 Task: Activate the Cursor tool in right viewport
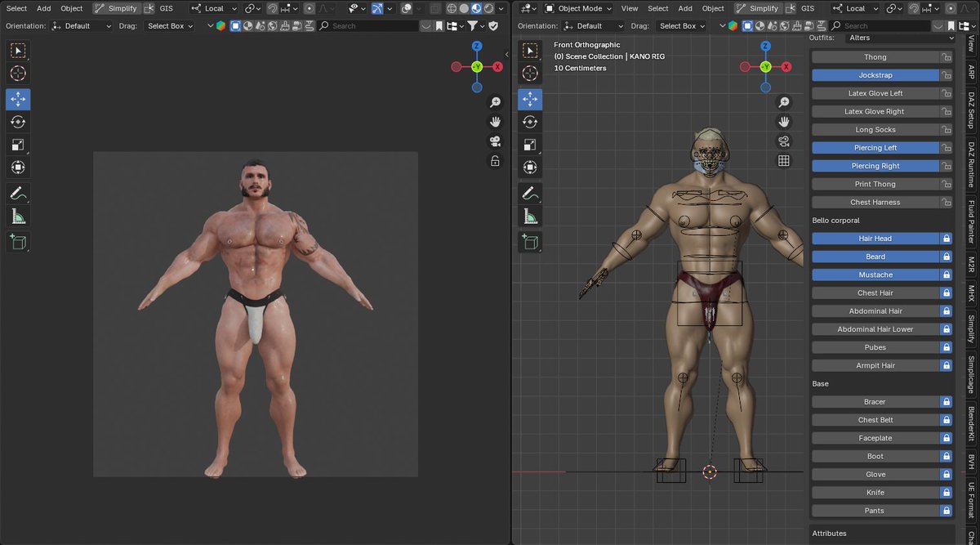(x=530, y=74)
